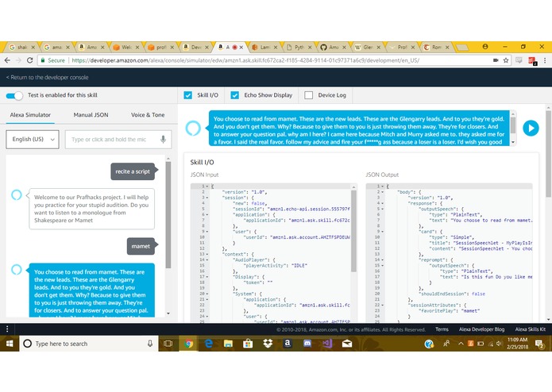Switch to the GitHub browser tab
The image size is (552, 392).
click(x=333, y=47)
